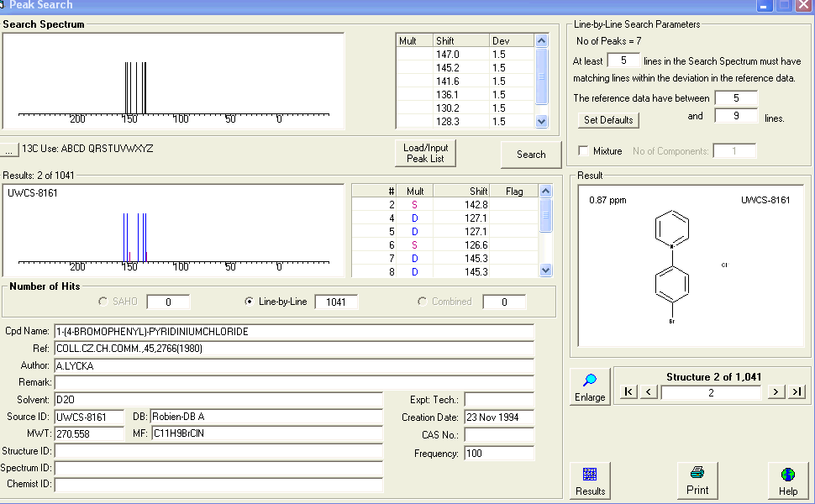Select the Line-by-Line radio button
This screenshot has width=815, height=504.
click(249, 302)
